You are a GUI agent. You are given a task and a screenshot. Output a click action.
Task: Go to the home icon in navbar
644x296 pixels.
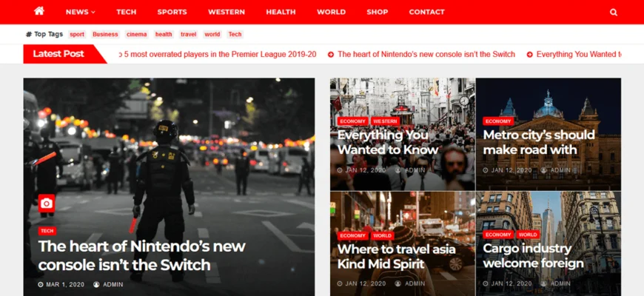39,11
